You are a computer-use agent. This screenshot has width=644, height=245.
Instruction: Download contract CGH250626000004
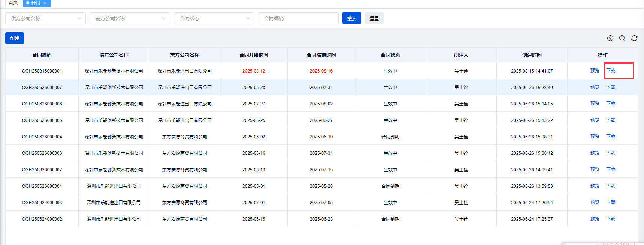click(x=611, y=137)
